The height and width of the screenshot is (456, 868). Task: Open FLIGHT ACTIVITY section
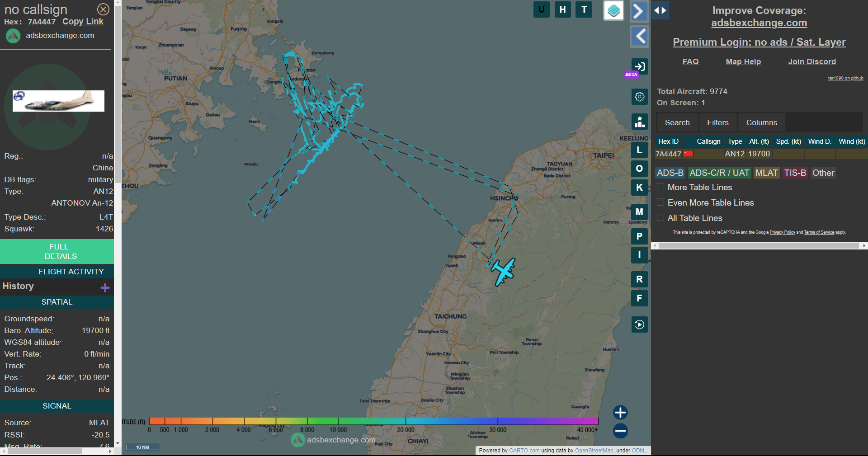(57, 272)
